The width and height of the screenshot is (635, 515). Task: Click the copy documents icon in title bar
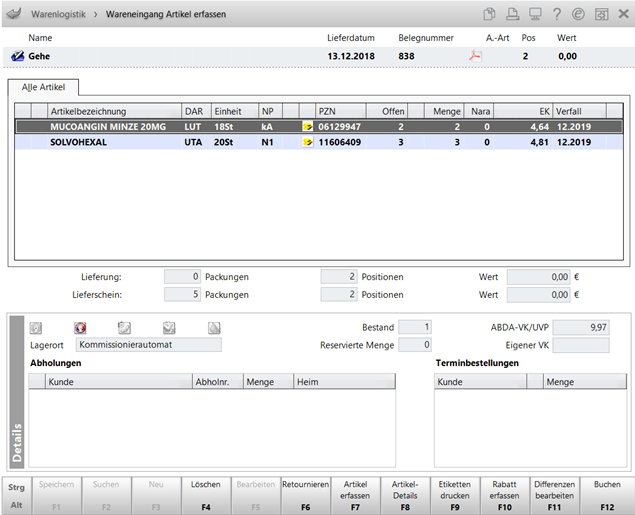489,14
